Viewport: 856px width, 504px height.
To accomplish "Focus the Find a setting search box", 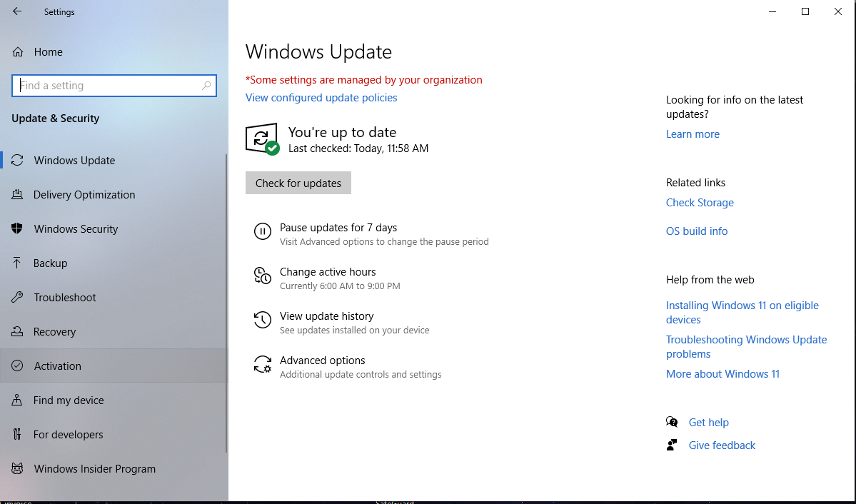I will [x=114, y=86].
